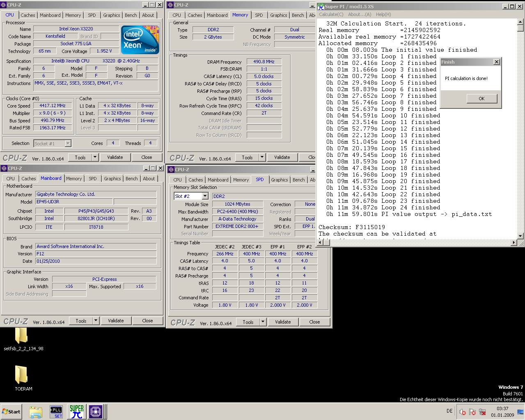Switch to Caches tab in CPU-Z SPD window

tap(196, 180)
